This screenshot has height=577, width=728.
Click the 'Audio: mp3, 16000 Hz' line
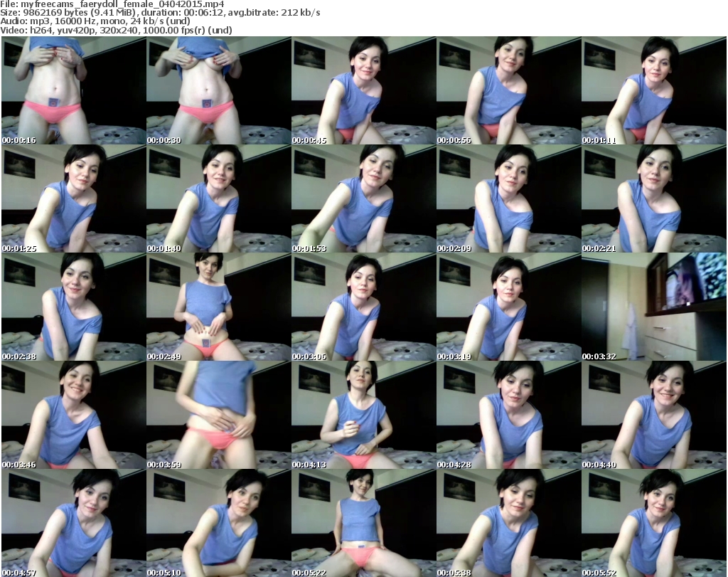95,21
